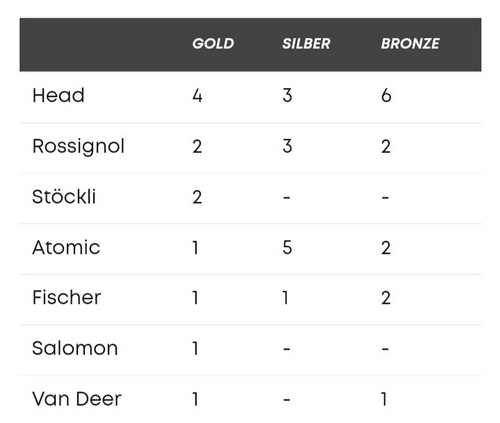
Task: Click Salomon's empty bronze dash cell
Action: [385, 349]
